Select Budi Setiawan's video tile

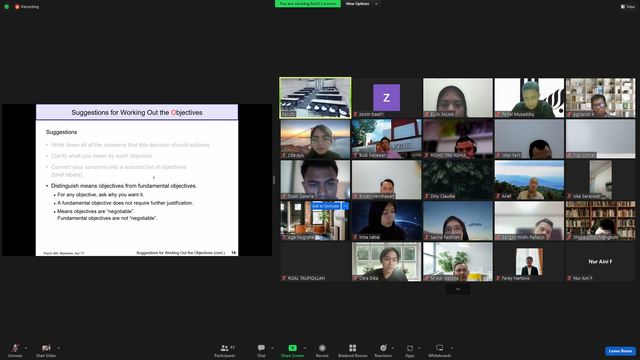[x=387, y=139]
